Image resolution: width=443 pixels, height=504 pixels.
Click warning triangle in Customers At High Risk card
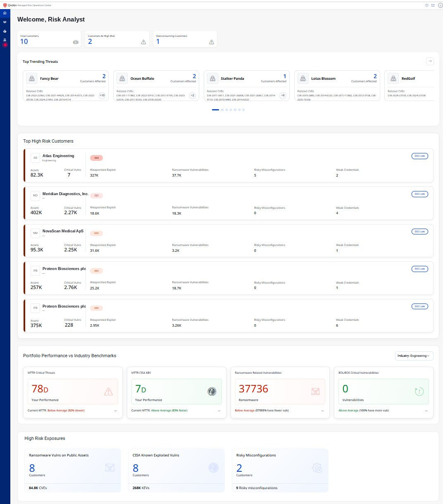tap(143, 42)
